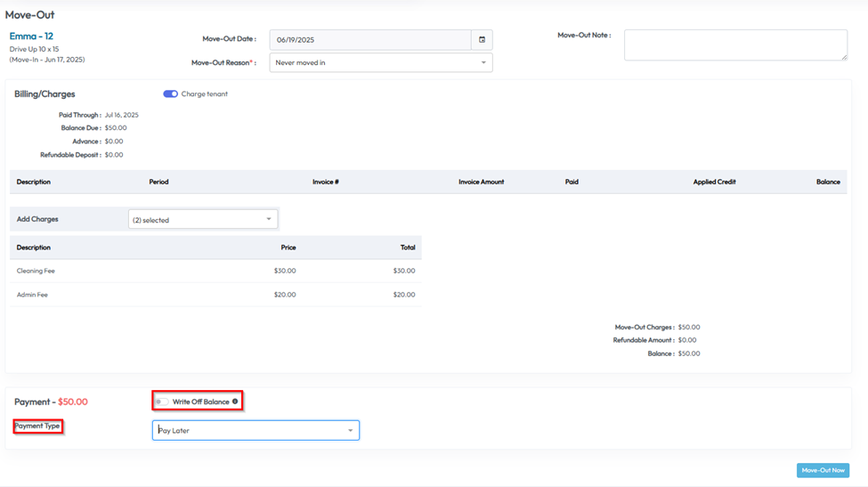
Task: Toggle the Charge tenant switch
Action: tap(170, 94)
